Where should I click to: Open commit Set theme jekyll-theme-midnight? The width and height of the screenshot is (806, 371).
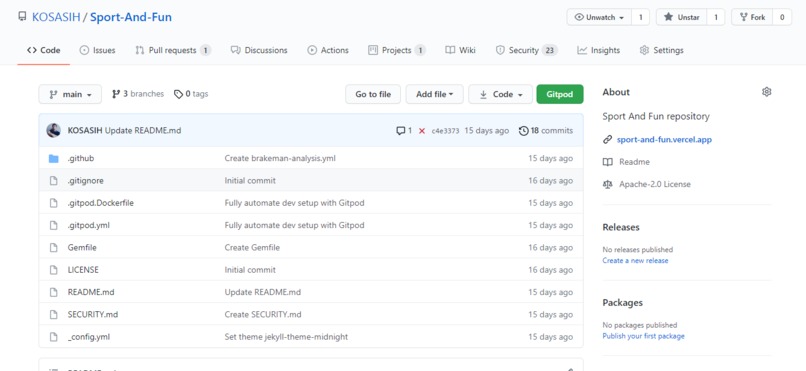[x=286, y=337]
